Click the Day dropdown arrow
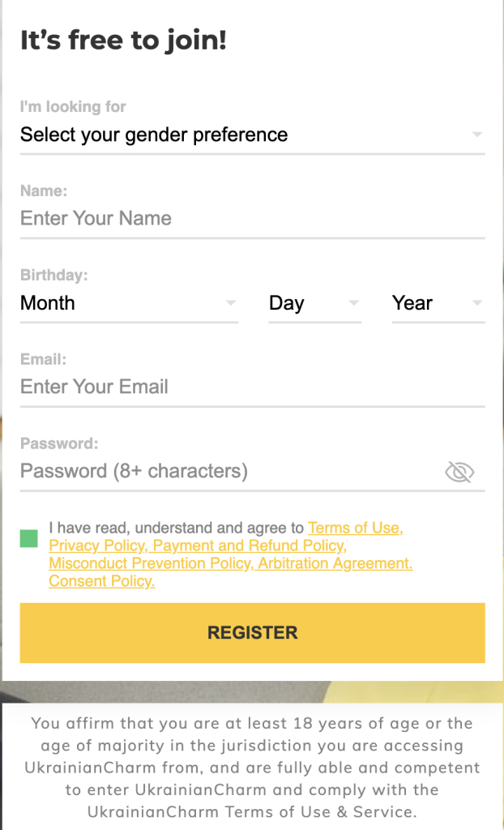The image size is (504, 830). tap(353, 302)
